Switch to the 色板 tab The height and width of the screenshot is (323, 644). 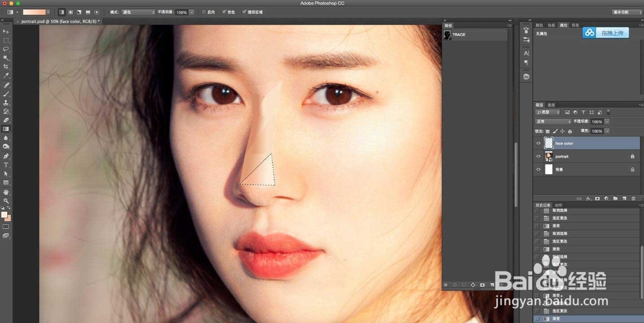tap(552, 25)
